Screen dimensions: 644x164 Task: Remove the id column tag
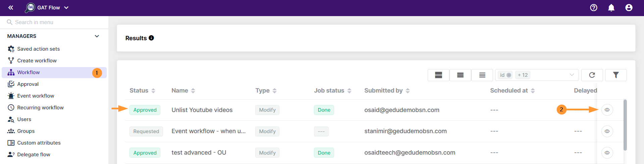click(509, 75)
